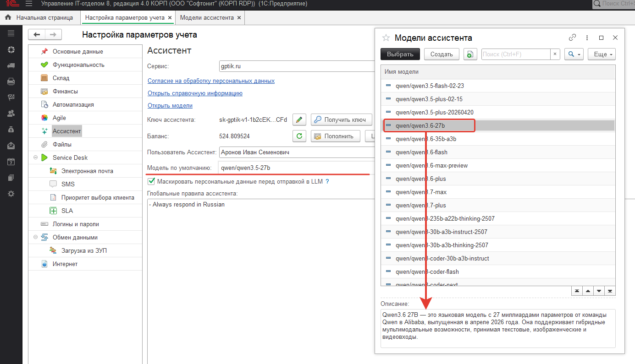Create a model by copying with the green-plus icon
635x364 pixels.
470,54
